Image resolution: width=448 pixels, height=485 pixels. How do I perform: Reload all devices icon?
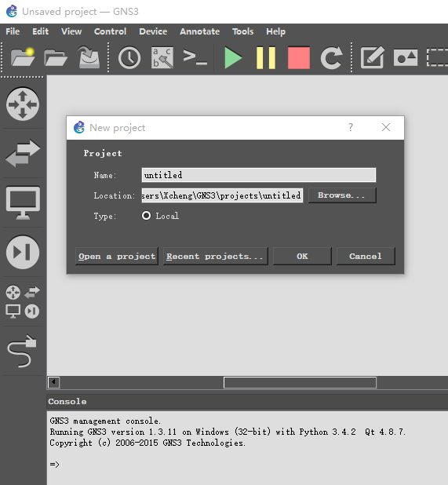(331, 57)
